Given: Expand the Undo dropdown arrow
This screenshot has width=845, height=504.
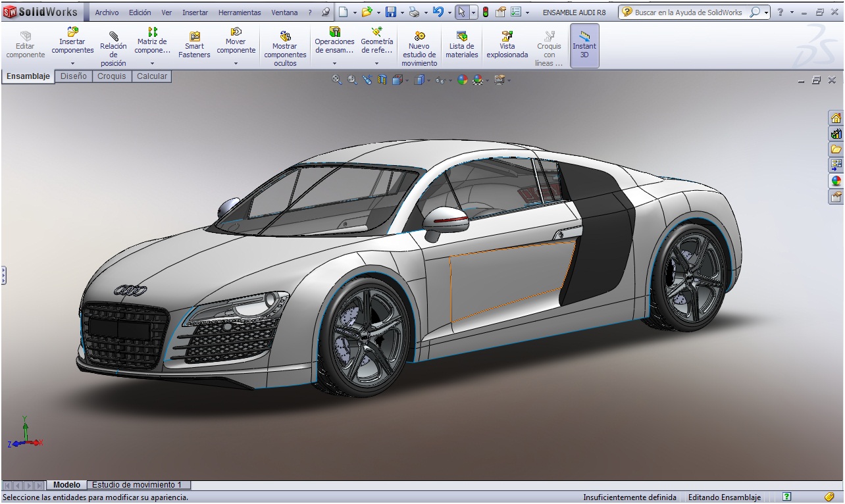Looking at the screenshot, I should click(x=449, y=13).
